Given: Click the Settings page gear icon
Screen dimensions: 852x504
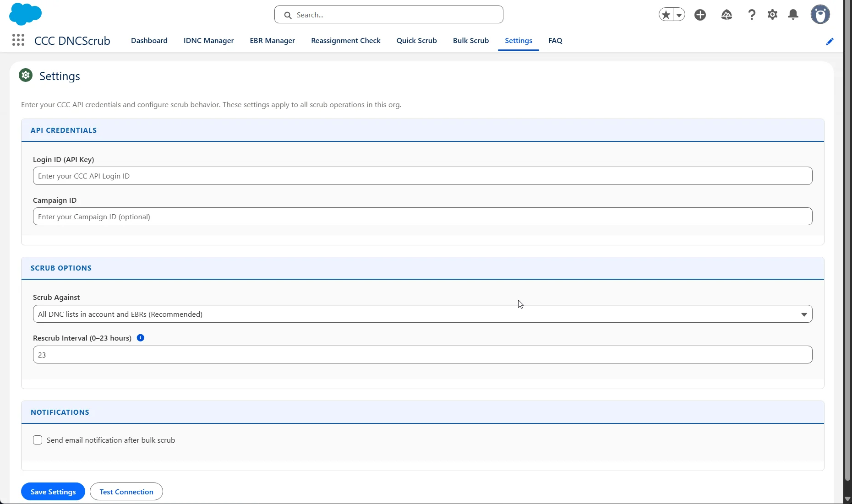Looking at the screenshot, I should (x=26, y=75).
